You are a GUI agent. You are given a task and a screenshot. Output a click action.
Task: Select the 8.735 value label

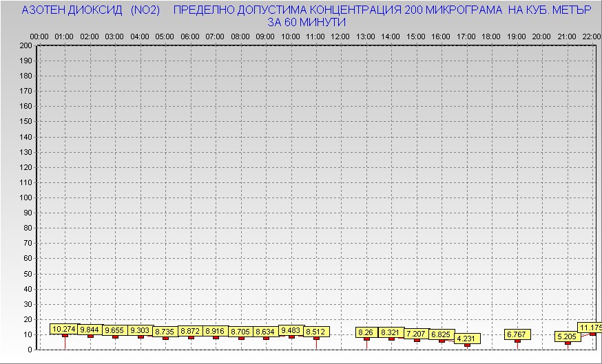[165, 331]
